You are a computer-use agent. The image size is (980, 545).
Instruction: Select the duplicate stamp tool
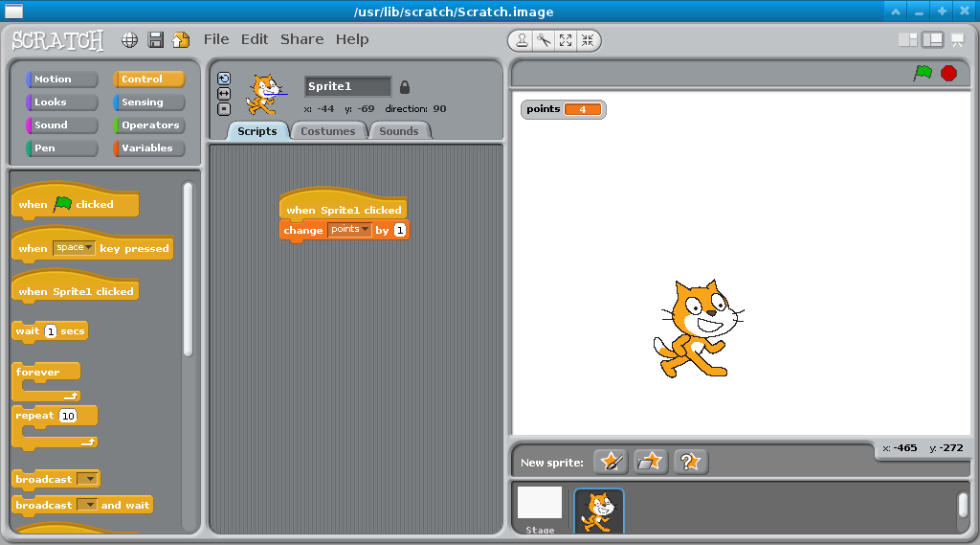tap(522, 40)
